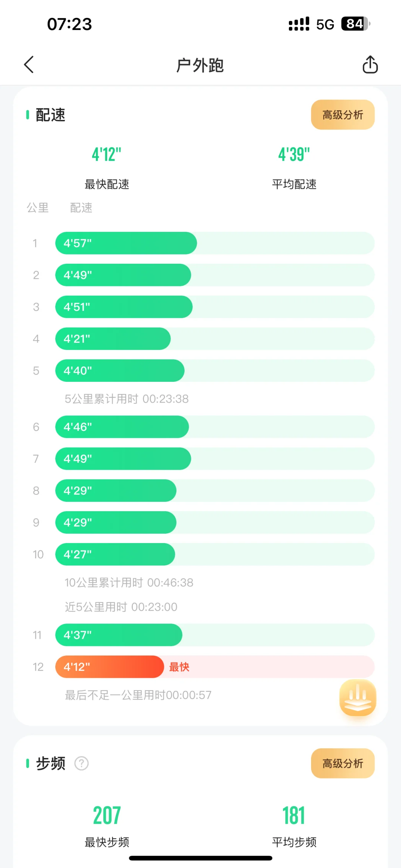Tap the 最快 label on kilometer 12
This screenshot has height=868, width=401.
tap(179, 667)
